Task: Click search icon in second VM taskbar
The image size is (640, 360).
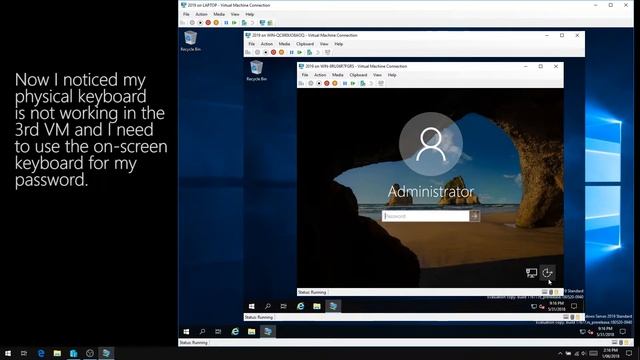Action: 268,306
